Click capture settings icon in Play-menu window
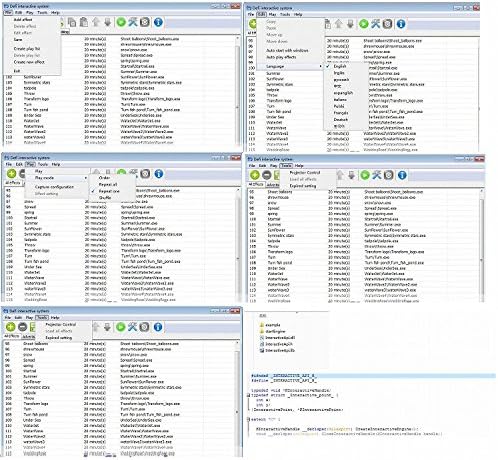 tap(145, 173)
